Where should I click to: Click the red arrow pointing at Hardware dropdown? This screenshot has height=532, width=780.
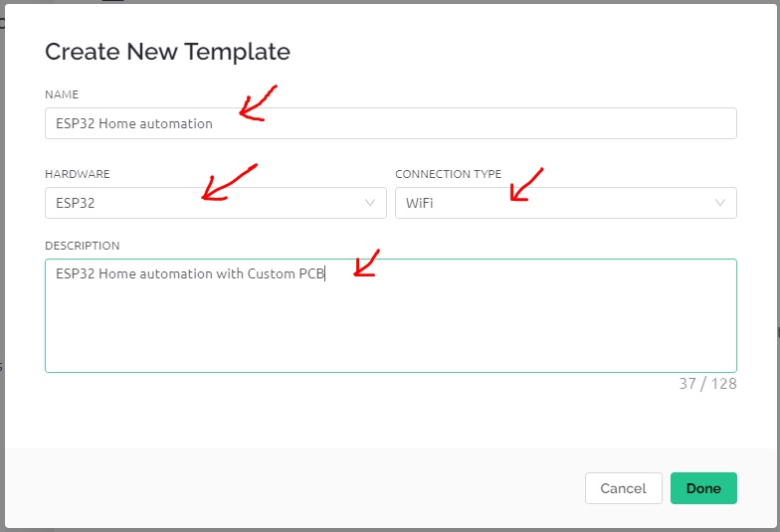(229, 183)
